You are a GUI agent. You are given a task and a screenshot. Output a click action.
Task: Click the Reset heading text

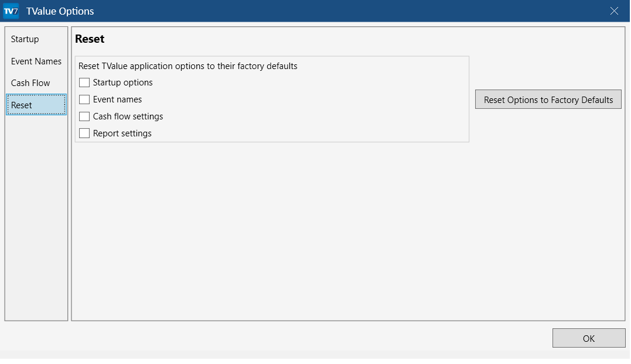[90, 39]
